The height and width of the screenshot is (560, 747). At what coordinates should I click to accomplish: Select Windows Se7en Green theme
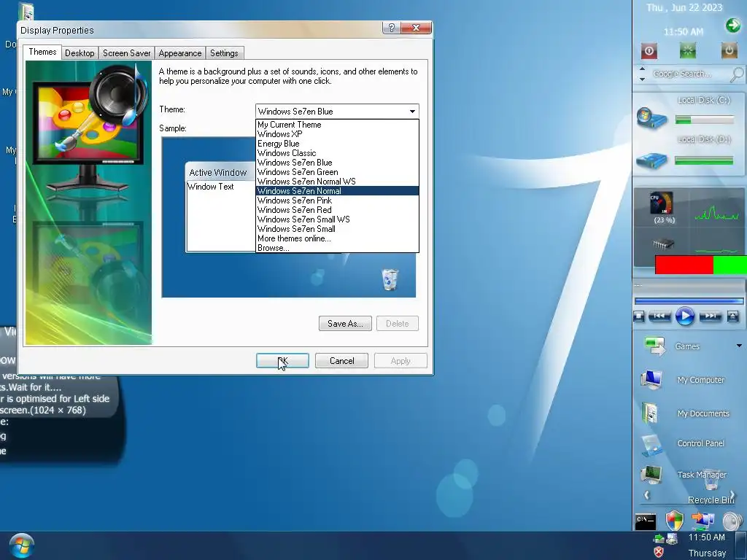click(x=337, y=172)
